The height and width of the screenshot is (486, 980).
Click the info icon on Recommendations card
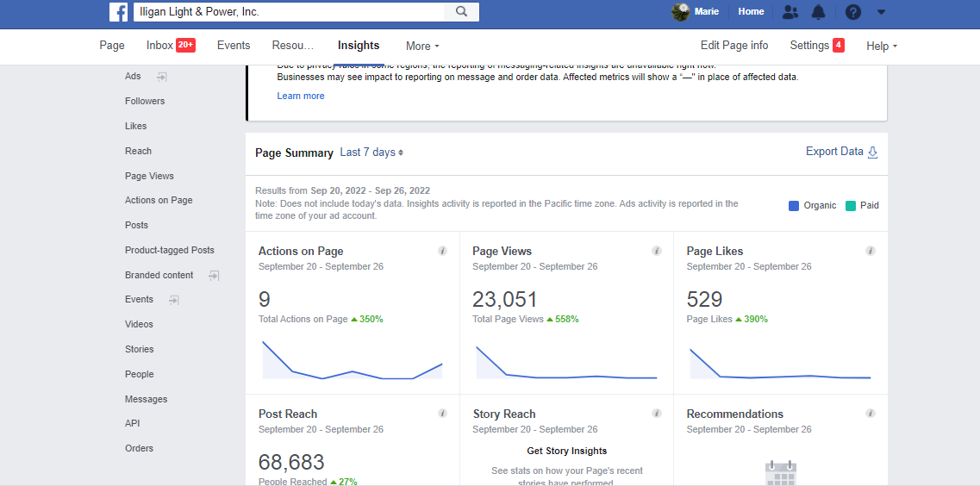coord(871,414)
